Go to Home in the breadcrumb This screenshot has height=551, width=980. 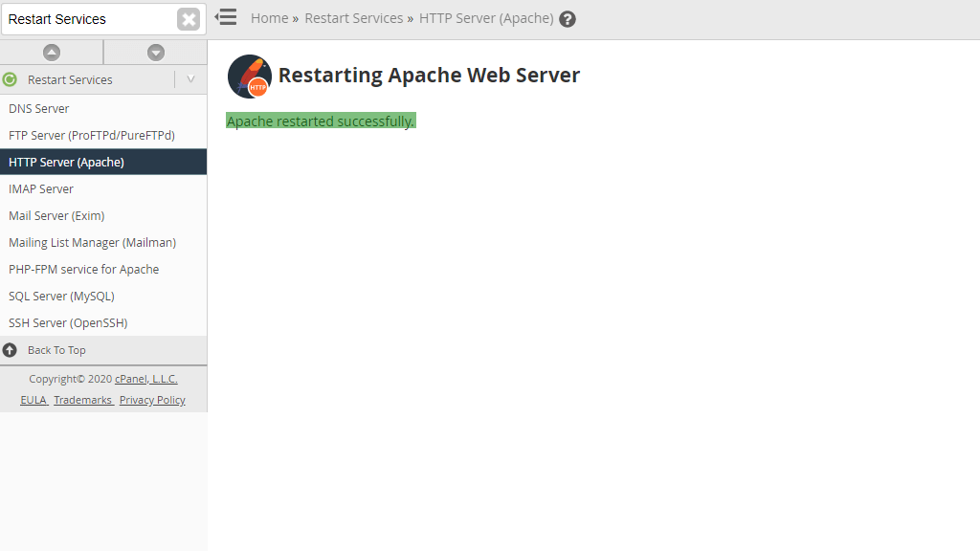point(269,19)
